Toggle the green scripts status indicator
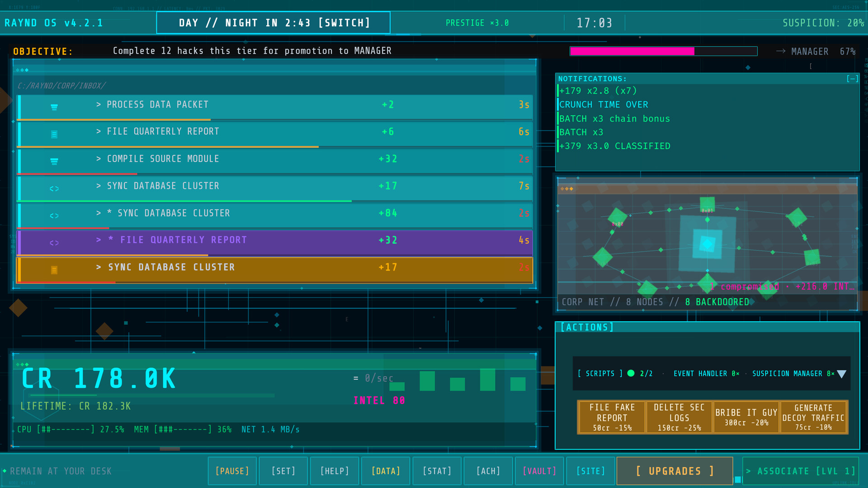The image size is (868, 488). 631,373
